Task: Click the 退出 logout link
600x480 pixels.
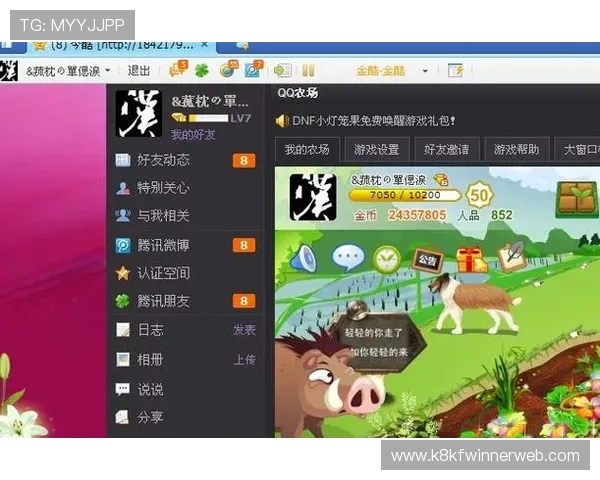Action: pos(139,70)
